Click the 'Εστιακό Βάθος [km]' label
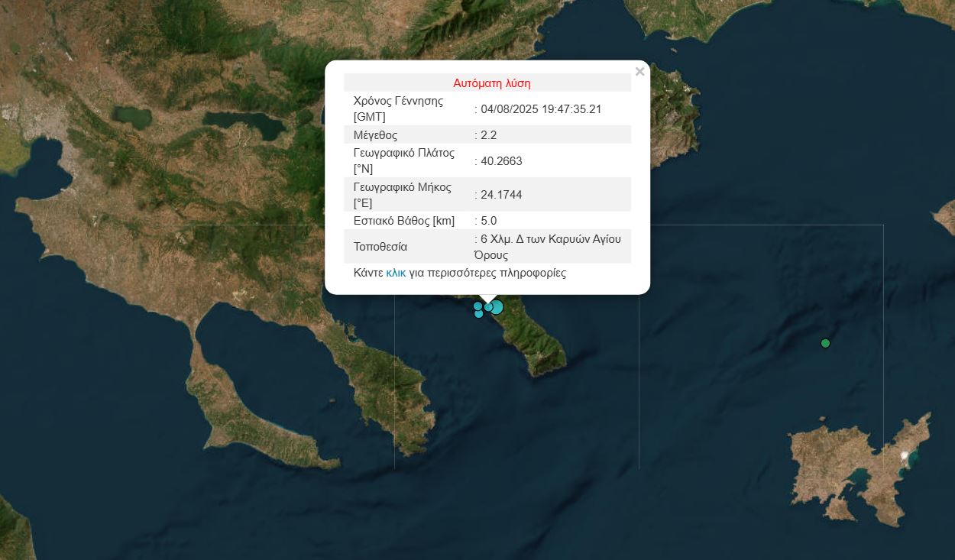Screen dimensions: 955x560 (403, 221)
